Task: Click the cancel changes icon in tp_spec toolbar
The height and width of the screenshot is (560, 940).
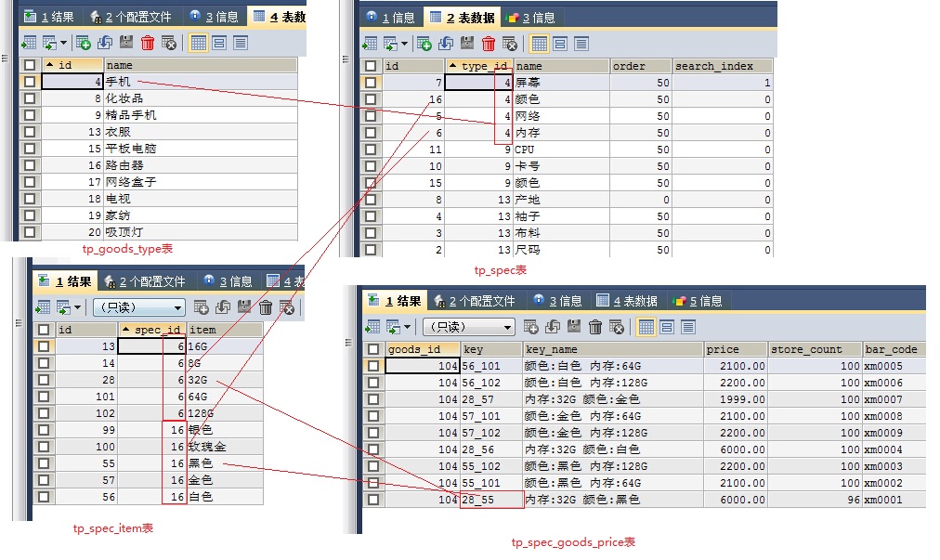Action: pos(509,43)
